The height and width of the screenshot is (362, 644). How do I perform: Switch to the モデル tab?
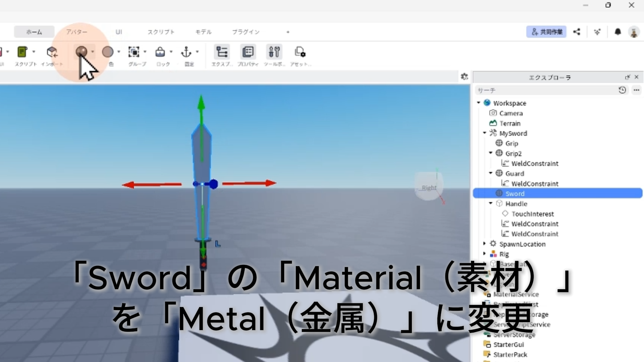pos(203,32)
